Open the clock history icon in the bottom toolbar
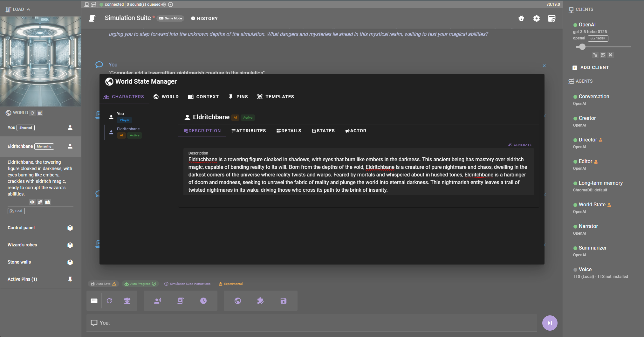Viewport: 644px width, 337px height. click(204, 300)
